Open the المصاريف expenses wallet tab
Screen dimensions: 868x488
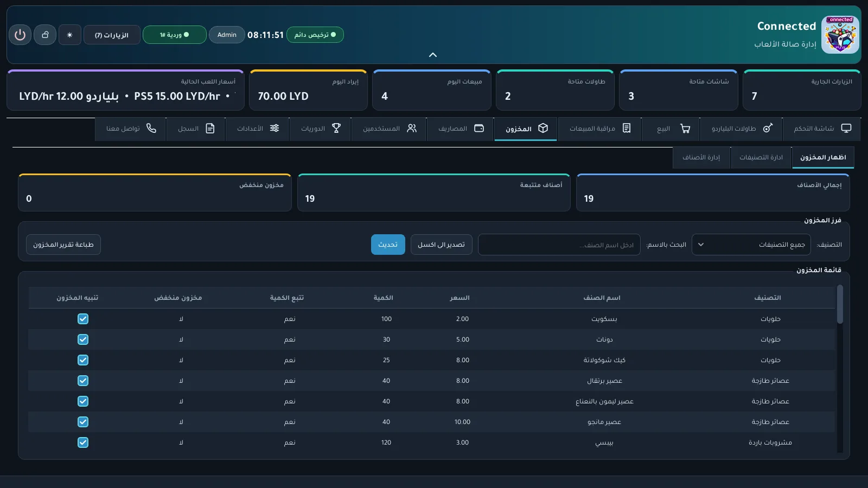pyautogui.click(x=461, y=129)
